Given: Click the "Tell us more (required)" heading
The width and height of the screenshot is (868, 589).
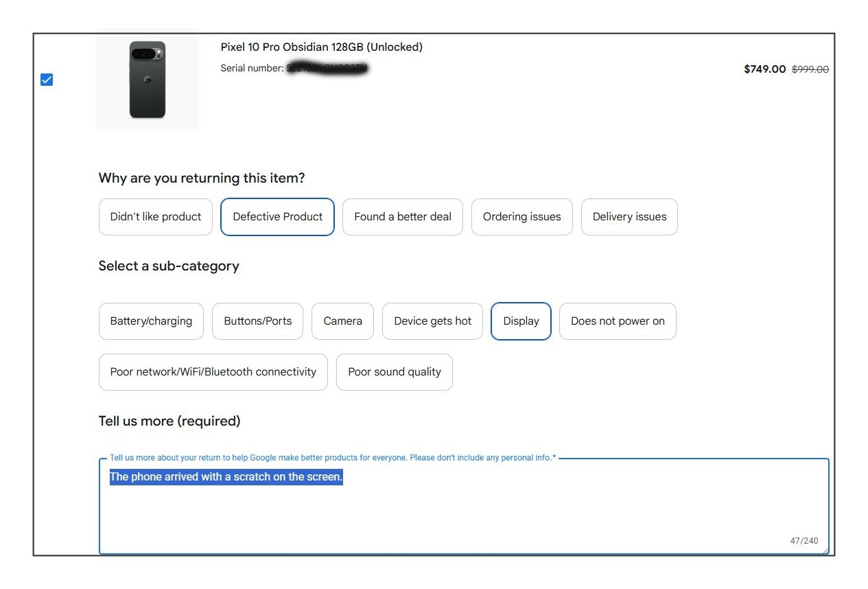Looking at the screenshot, I should point(169,421).
